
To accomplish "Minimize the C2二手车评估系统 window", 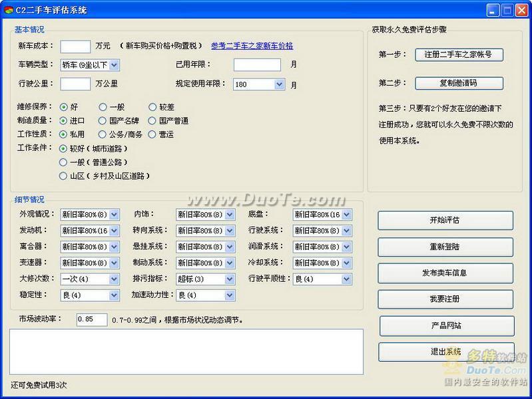I will point(493,10).
